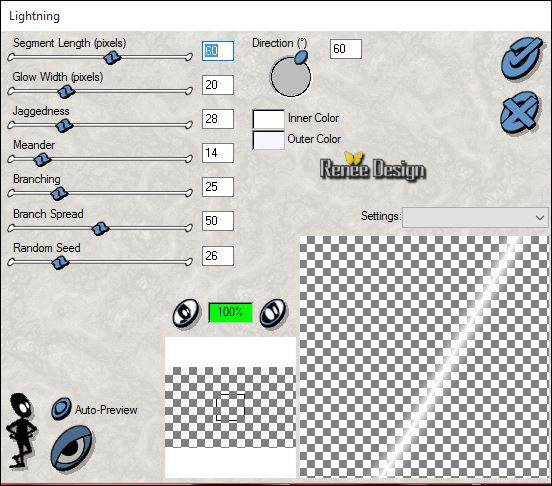Click the navigator thumbnail selection box
552x486 pixels.
pyautogui.click(x=230, y=408)
